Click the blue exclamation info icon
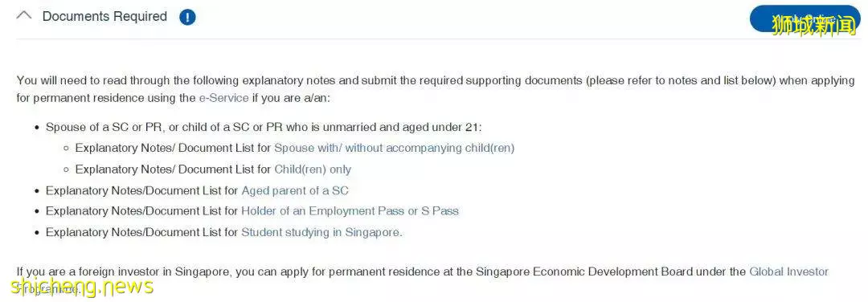Viewport: 868px width, 302px height. click(187, 17)
